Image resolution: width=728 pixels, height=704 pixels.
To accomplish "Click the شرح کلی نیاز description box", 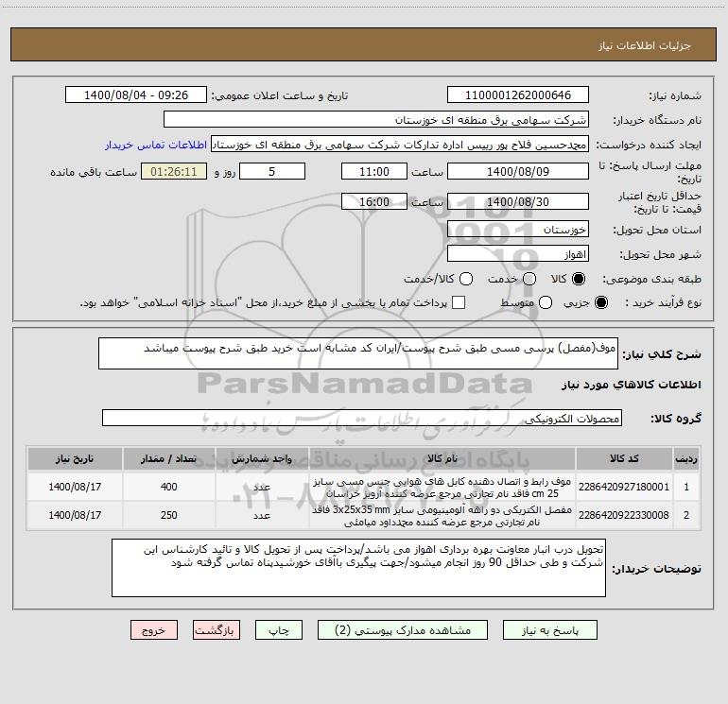I will pyautogui.click(x=358, y=353).
